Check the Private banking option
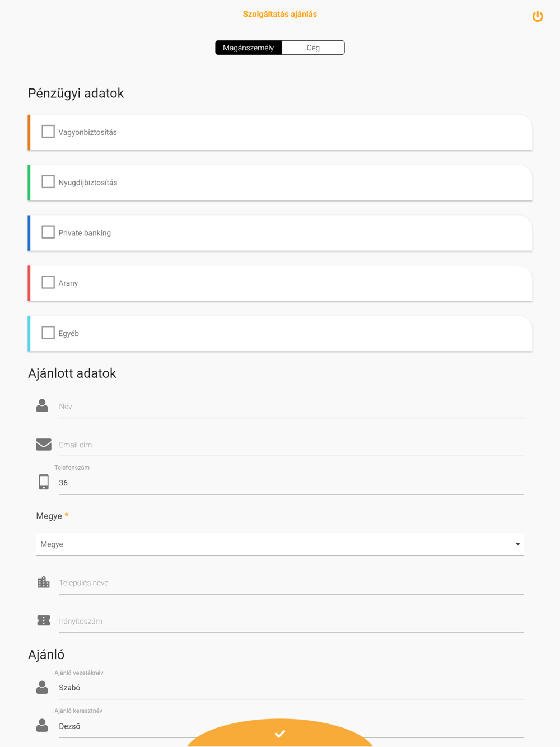This screenshot has height=747, width=560. tap(48, 232)
